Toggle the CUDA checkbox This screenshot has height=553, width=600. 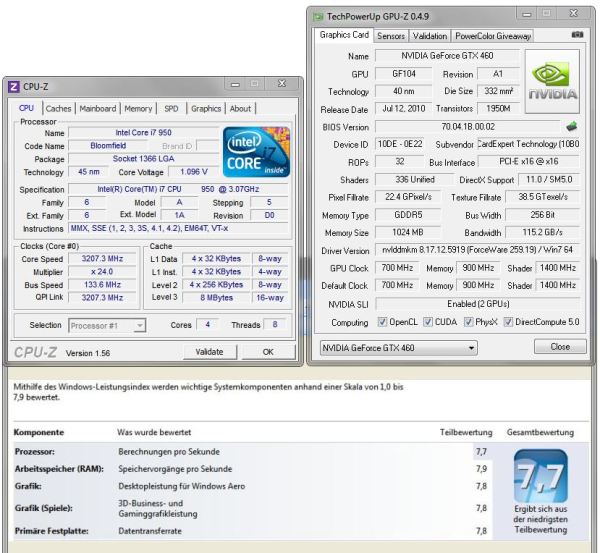[432, 321]
